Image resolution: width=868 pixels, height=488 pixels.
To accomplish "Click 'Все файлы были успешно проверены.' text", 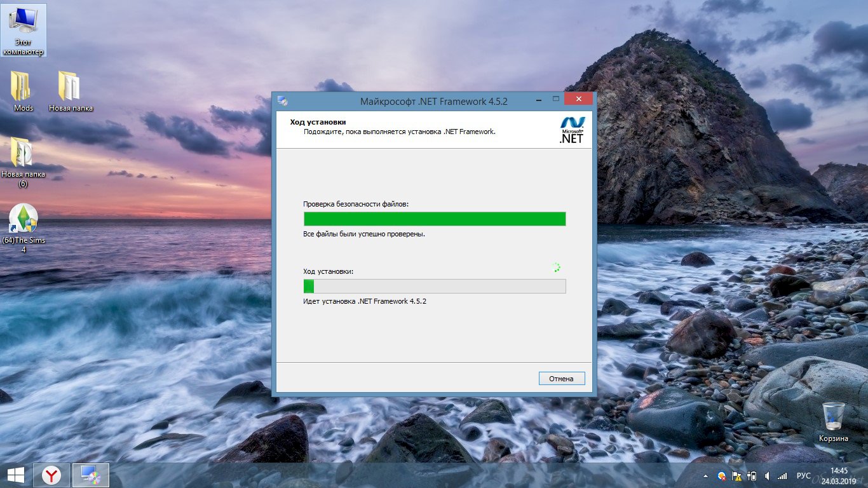I will click(x=364, y=234).
